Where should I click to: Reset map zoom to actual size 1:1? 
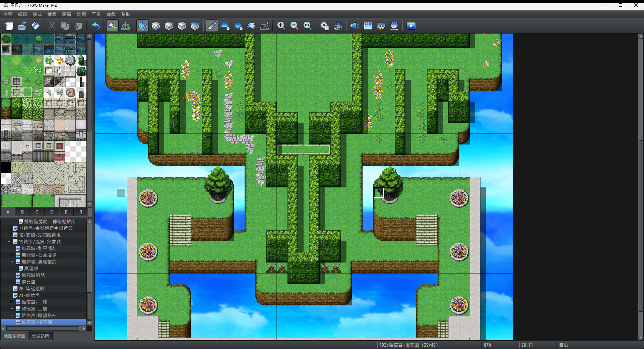[308, 26]
